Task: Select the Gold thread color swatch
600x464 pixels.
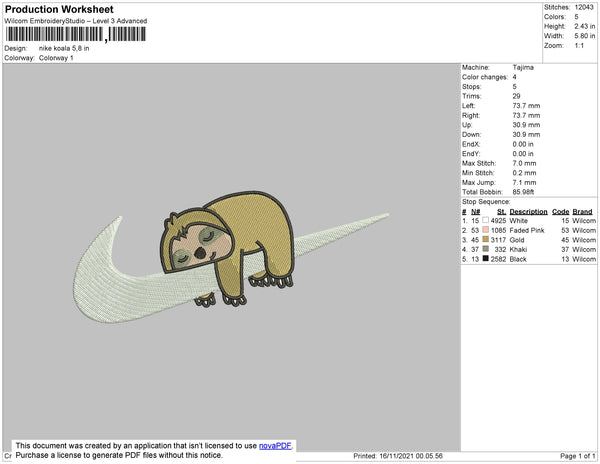Action: click(x=486, y=239)
